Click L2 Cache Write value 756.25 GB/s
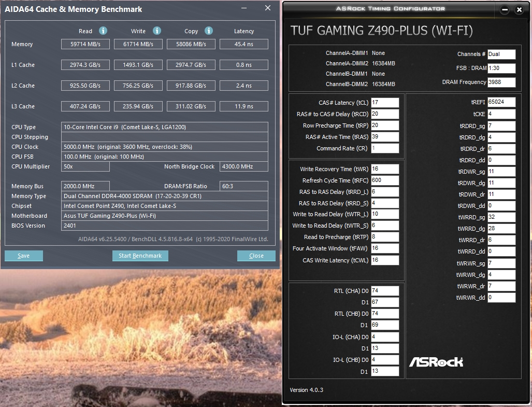 138,86
